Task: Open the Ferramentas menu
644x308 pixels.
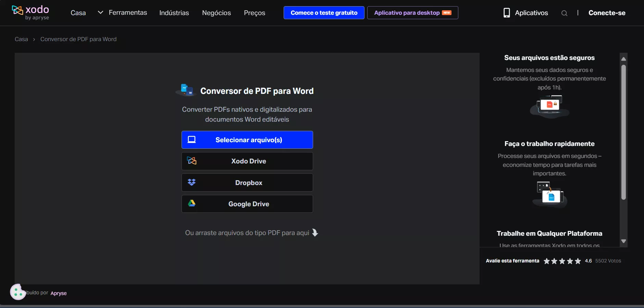Action: tap(128, 12)
